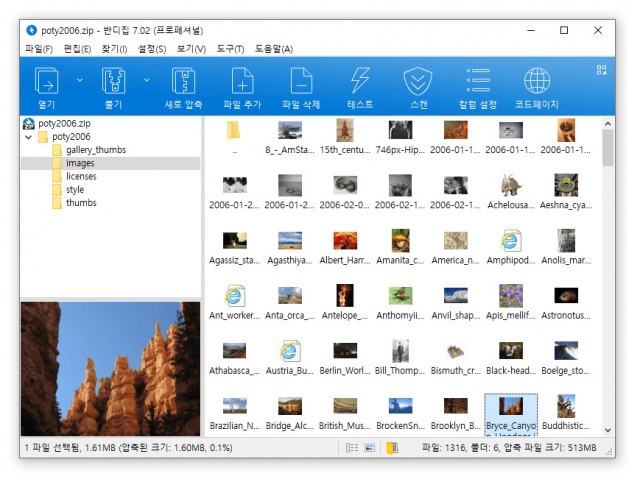Switch to details list view in status bar
The image size is (640, 479).
[352, 448]
